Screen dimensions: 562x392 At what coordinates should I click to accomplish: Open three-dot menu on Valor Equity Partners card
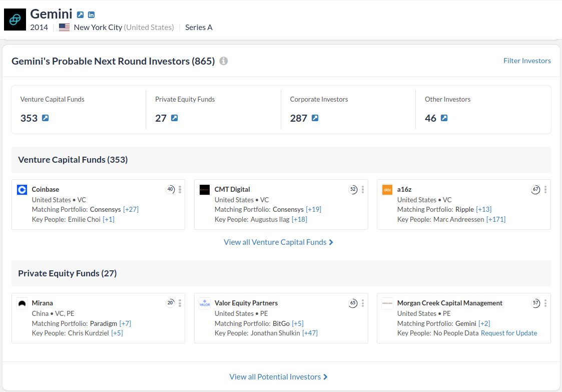[363, 303]
